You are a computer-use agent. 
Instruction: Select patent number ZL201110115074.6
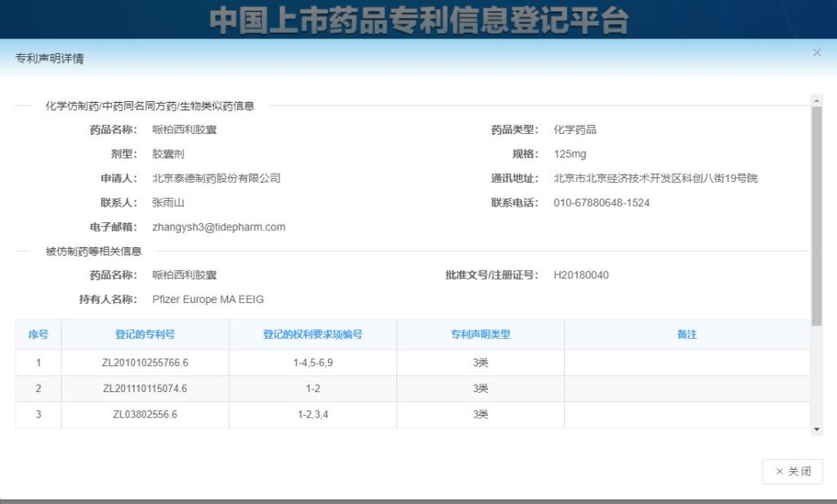145,389
